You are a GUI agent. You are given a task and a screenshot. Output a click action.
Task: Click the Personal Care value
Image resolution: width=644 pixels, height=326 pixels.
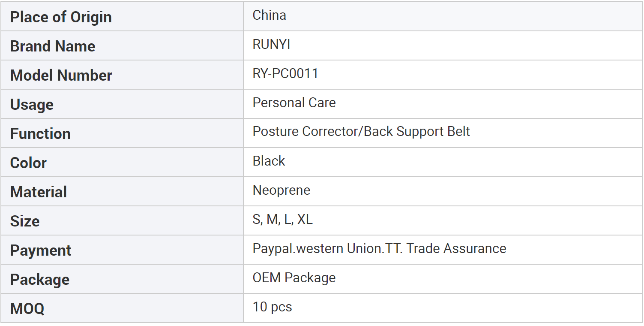pos(294,103)
